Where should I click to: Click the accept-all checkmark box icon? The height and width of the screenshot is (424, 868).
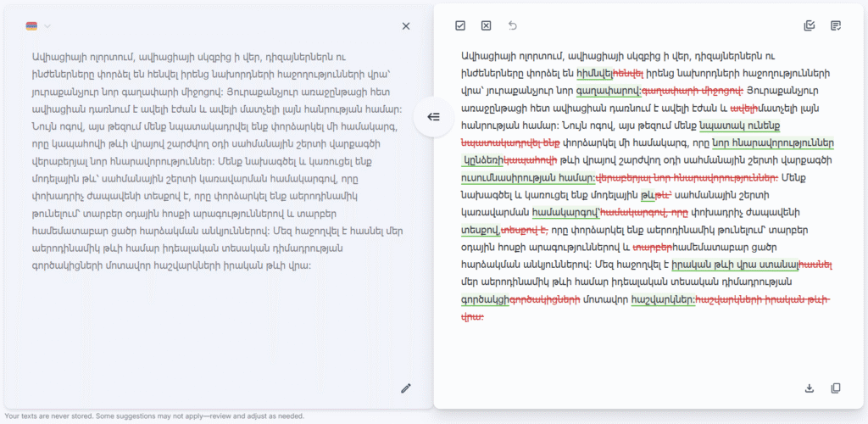coord(460,26)
